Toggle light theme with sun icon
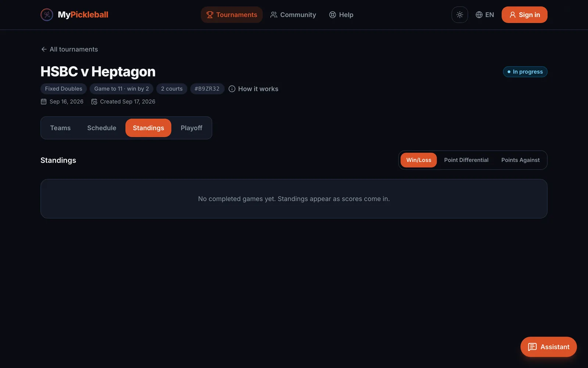The width and height of the screenshot is (588, 368). 459,15
